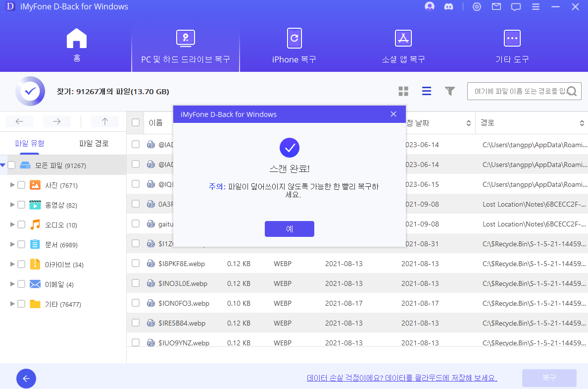
Task: Check the 이메일 (4) checkbox
Action: 21,284
